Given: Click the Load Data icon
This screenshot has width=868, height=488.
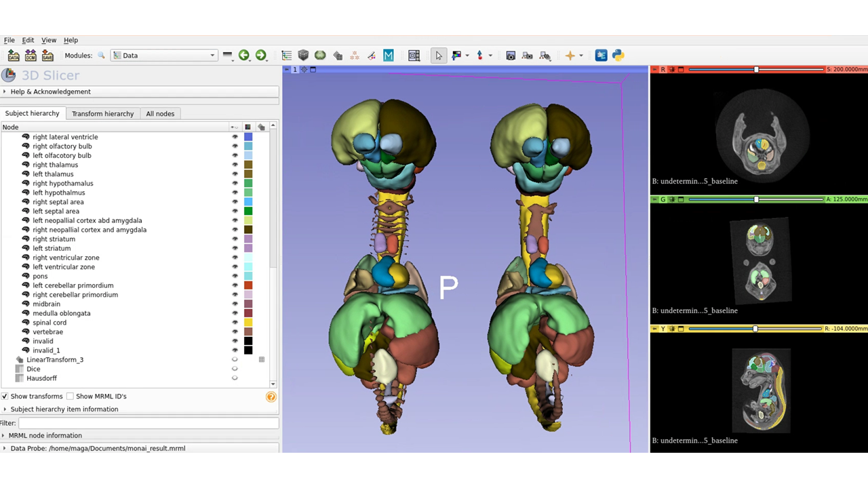Looking at the screenshot, I should pos(14,56).
